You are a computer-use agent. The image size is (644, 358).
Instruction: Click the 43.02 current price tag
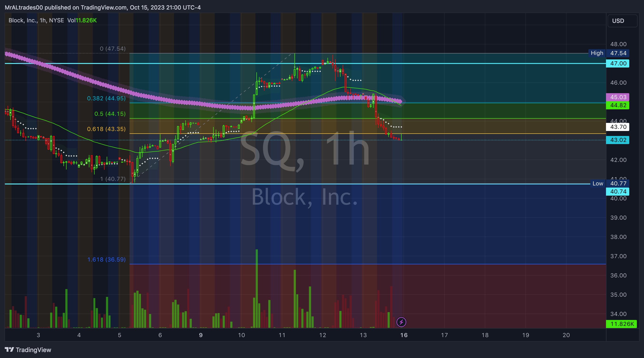[618, 140]
